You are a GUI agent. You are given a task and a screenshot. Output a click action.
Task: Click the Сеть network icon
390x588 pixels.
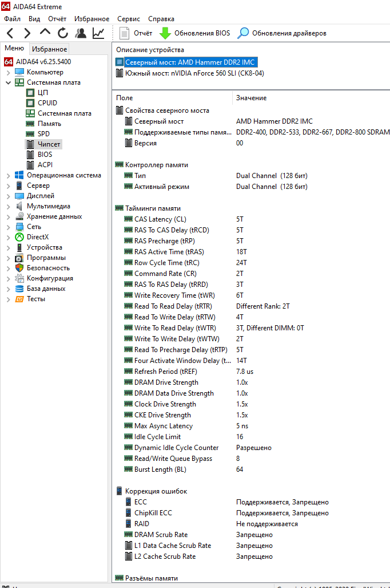[19, 227]
